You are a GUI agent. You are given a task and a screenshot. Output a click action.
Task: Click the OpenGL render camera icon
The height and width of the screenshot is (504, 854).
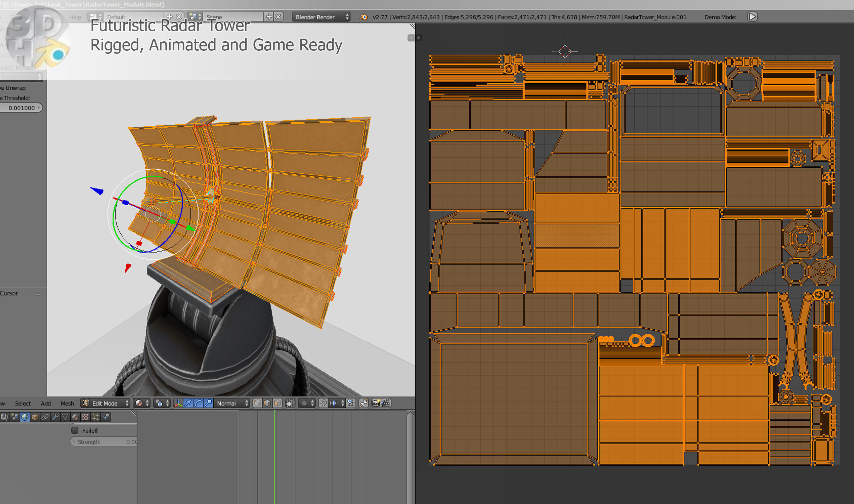pos(376,403)
